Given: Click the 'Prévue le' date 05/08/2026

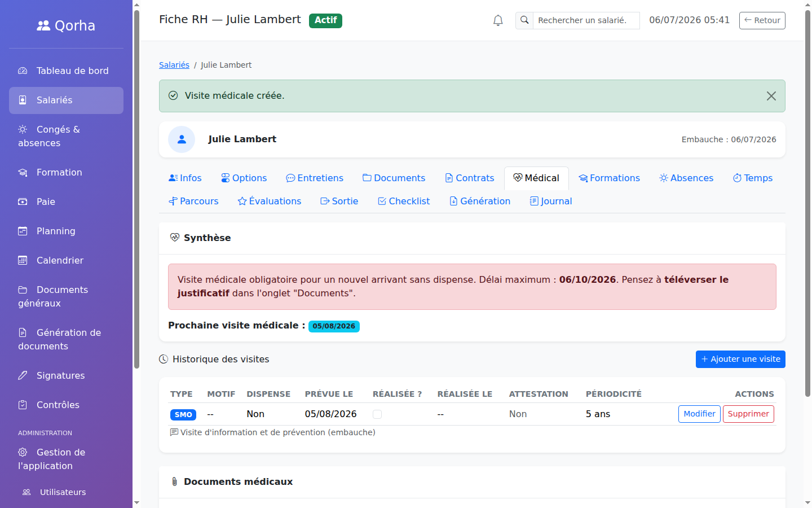Looking at the screenshot, I should (x=330, y=414).
